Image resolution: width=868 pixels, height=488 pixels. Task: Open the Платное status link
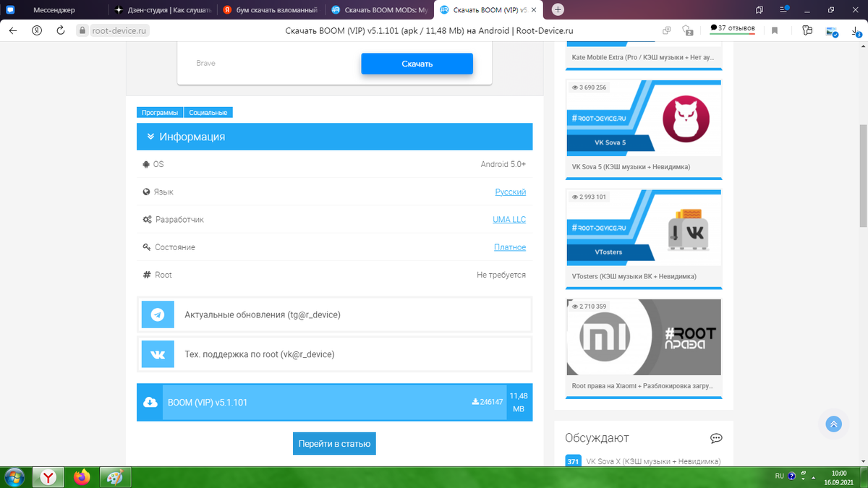510,247
